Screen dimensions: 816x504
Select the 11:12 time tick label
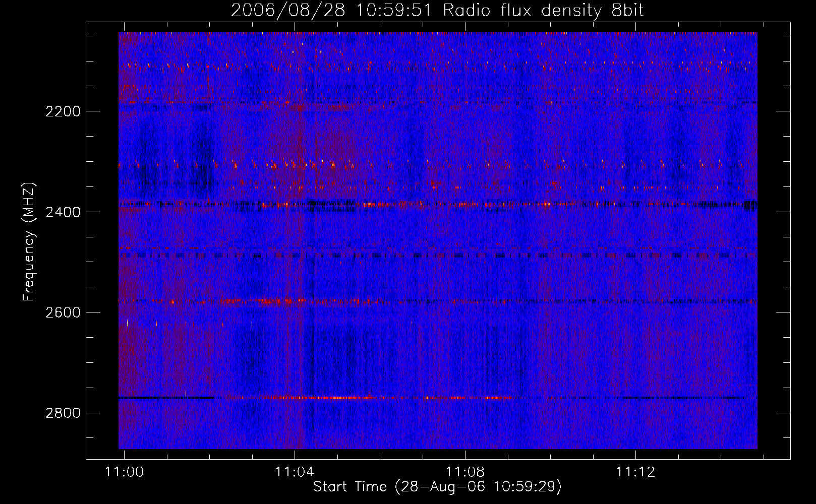pyautogui.click(x=635, y=472)
